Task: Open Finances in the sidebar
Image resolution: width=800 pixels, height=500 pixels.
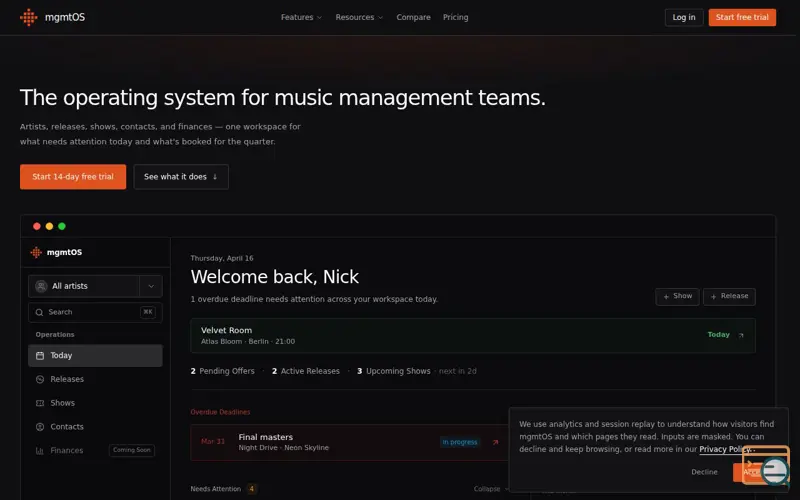Action: click(95, 451)
